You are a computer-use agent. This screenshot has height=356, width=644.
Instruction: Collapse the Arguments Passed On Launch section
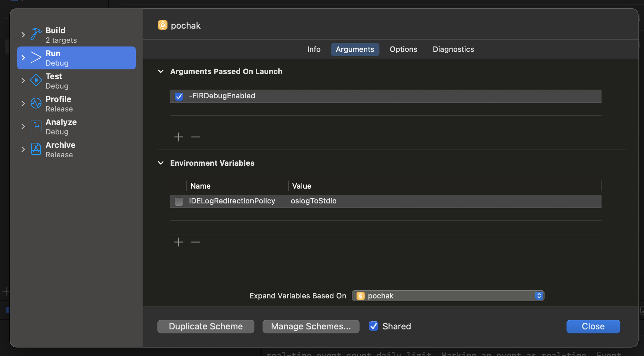click(x=161, y=71)
